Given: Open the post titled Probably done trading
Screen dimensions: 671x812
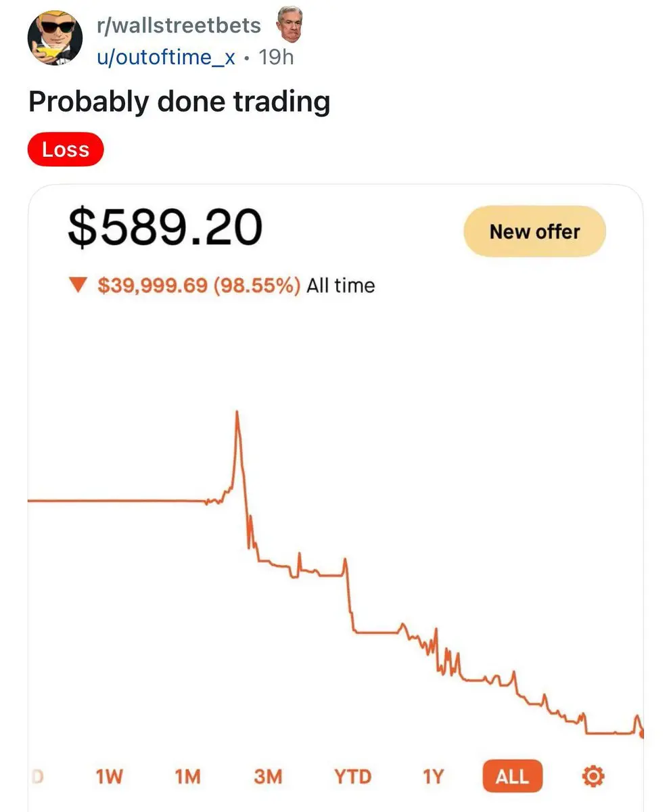Looking at the screenshot, I should (x=179, y=102).
